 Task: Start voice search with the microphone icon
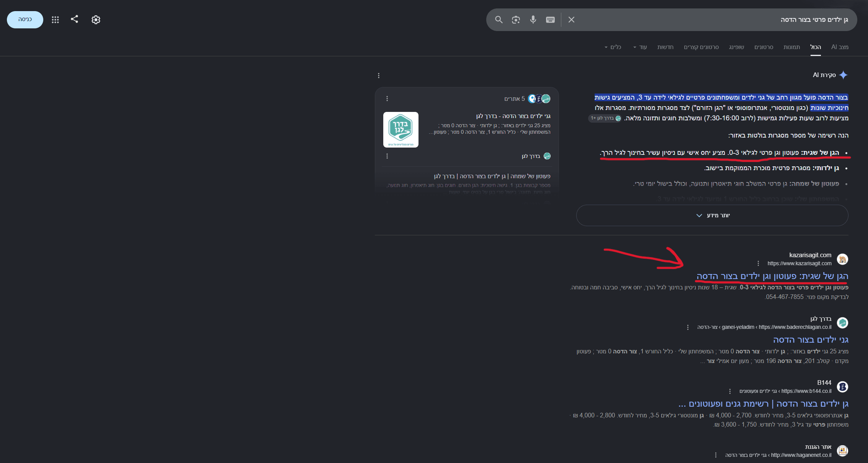click(533, 20)
